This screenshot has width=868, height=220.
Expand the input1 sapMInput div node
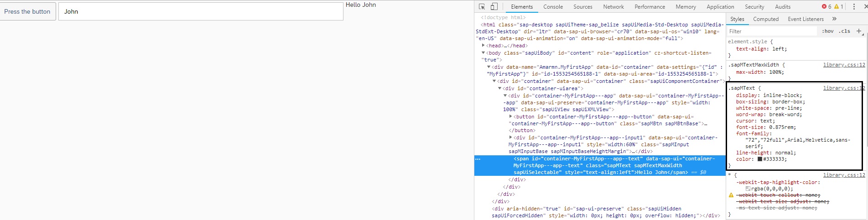point(511,138)
